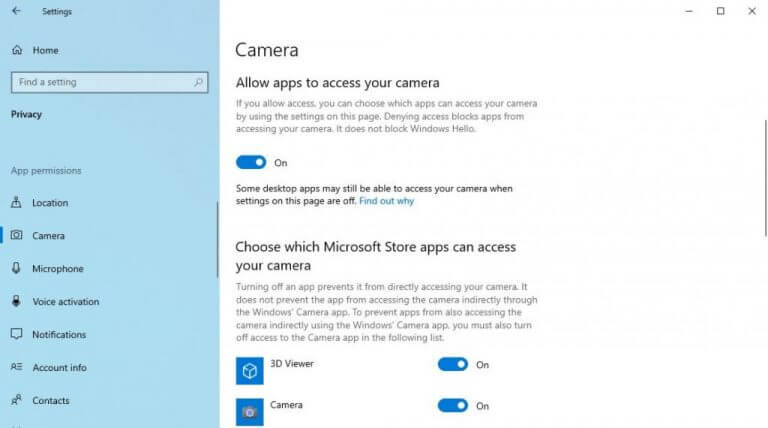This screenshot has width=768, height=428.
Task: Toggle camera access for Camera app
Action: (453, 405)
